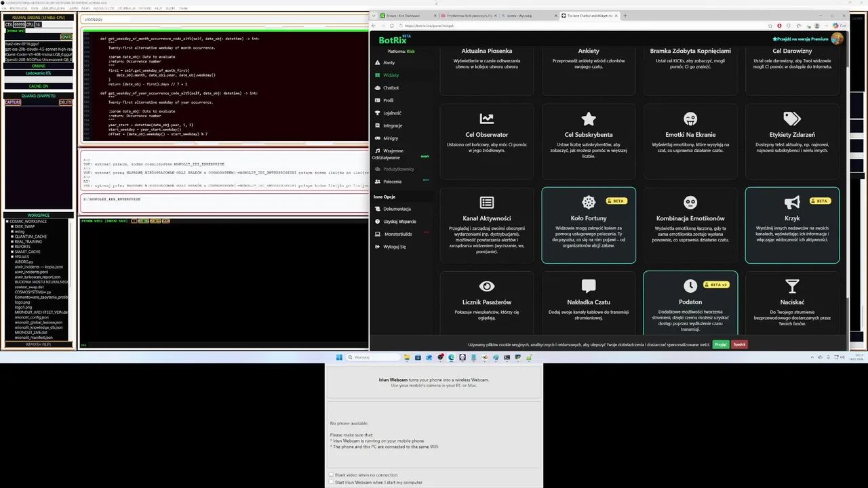Click the chart icon on Cel Obserwator card
The height and width of the screenshot is (488, 868).
coord(486,119)
